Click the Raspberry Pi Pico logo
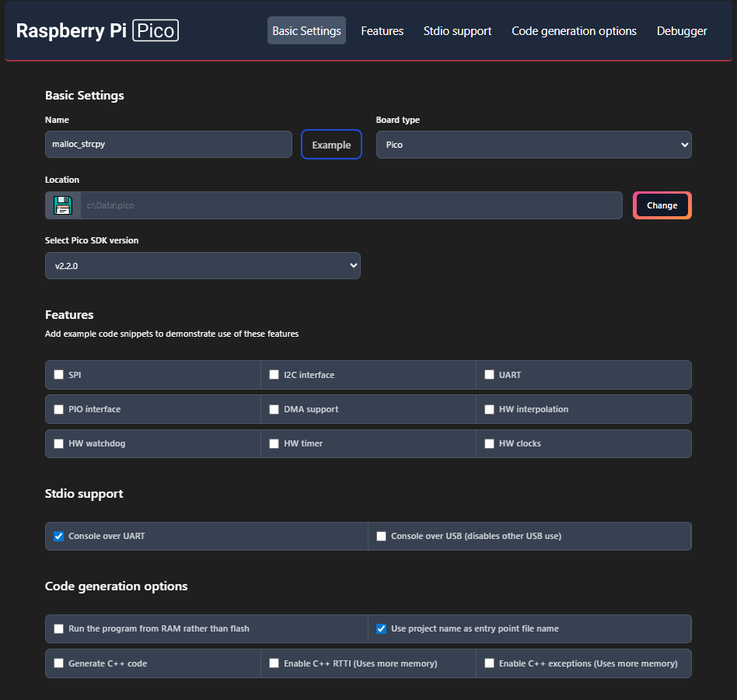The width and height of the screenshot is (737, 700). [97, 31]
